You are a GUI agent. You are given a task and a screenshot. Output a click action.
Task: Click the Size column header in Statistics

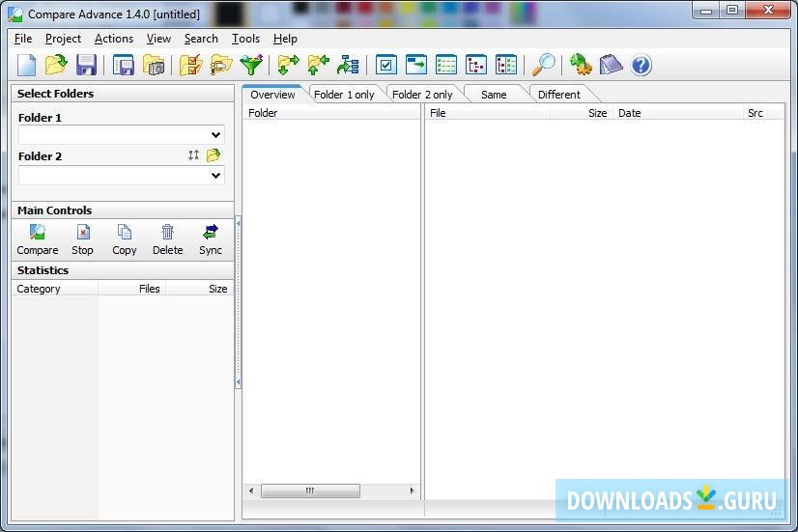199,289
